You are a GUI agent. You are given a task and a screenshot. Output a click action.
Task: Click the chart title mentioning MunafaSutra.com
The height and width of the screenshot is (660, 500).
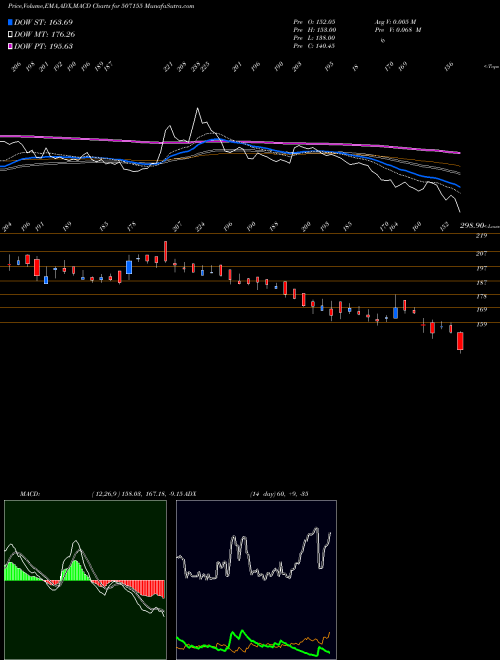click(101, 6)
